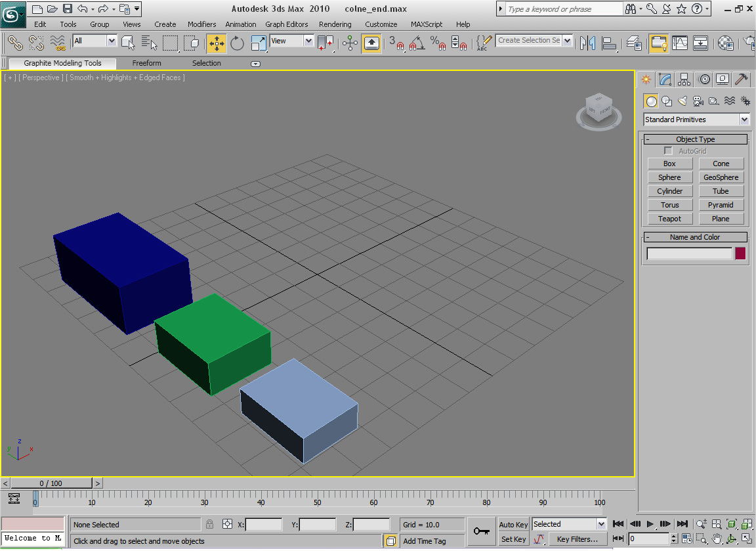Switch to the Freeform ribbon tab
The width and height of the screenshot is (756, 551).
point(146,63)
